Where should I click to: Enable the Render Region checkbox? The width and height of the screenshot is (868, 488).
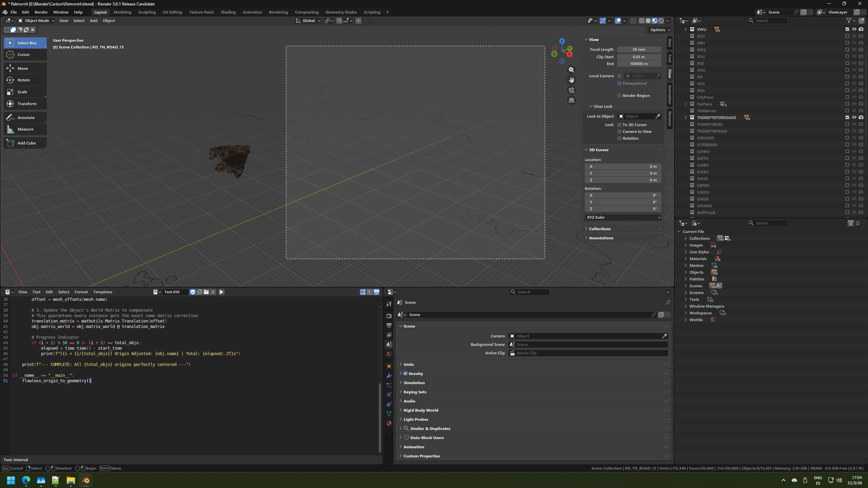click(x=619, y=96)
